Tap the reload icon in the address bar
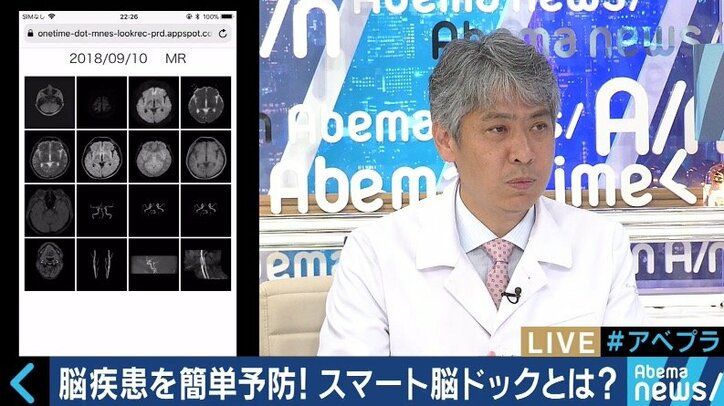This screenshot has width=724, height=406. 223,34
